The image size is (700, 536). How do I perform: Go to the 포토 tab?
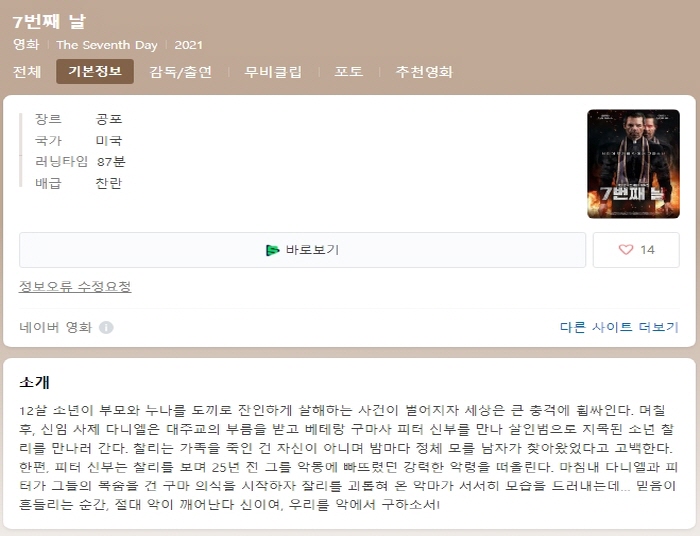tap(349, 71)
